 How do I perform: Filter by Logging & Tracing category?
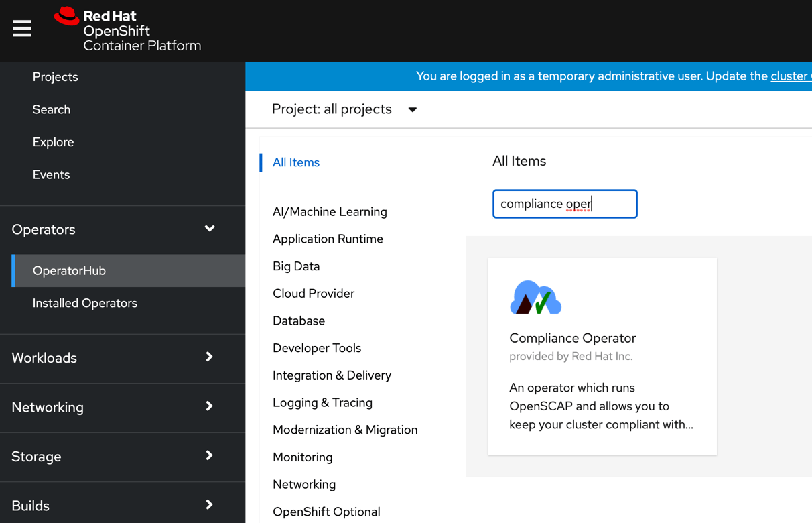tap(322, 403)
